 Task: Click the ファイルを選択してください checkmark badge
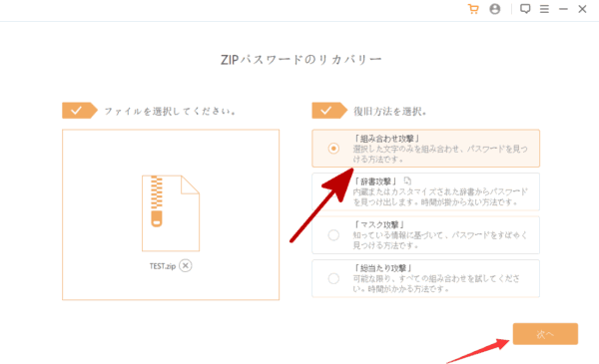(x=80, y=111)
